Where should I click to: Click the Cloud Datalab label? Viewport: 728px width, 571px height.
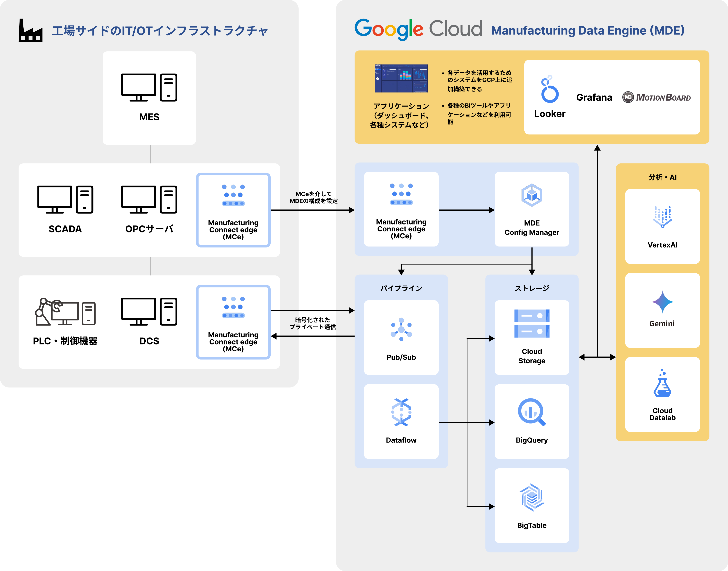[662, 414]
